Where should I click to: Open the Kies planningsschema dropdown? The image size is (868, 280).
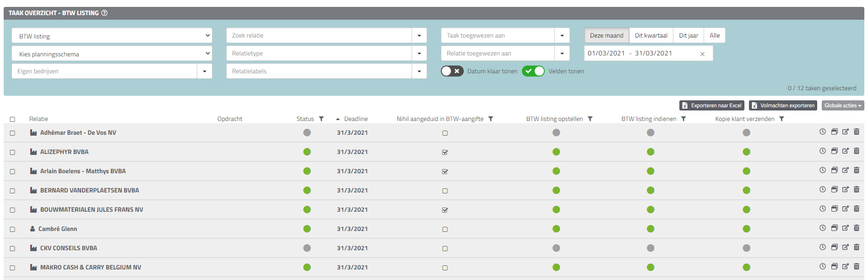(x=112, y=54)
